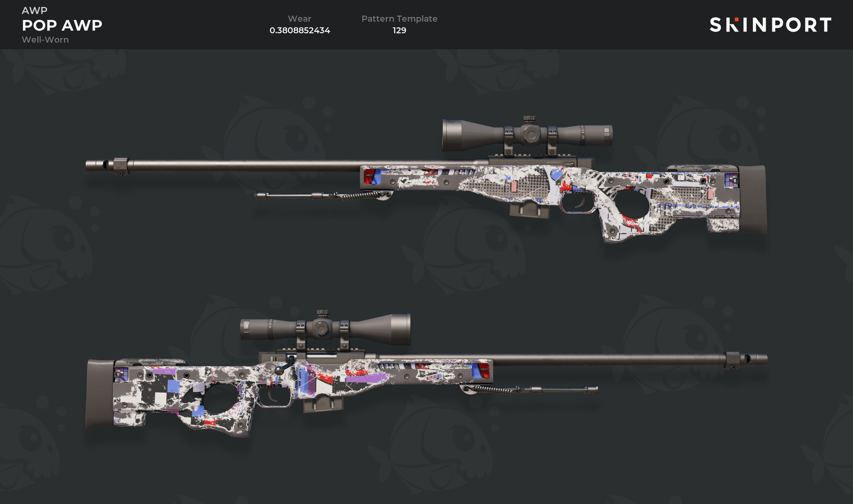Viewport: 853px width, 504px height.
Task: Click the folded bipod on the upper rifle
Action: [x=323, y=196]
